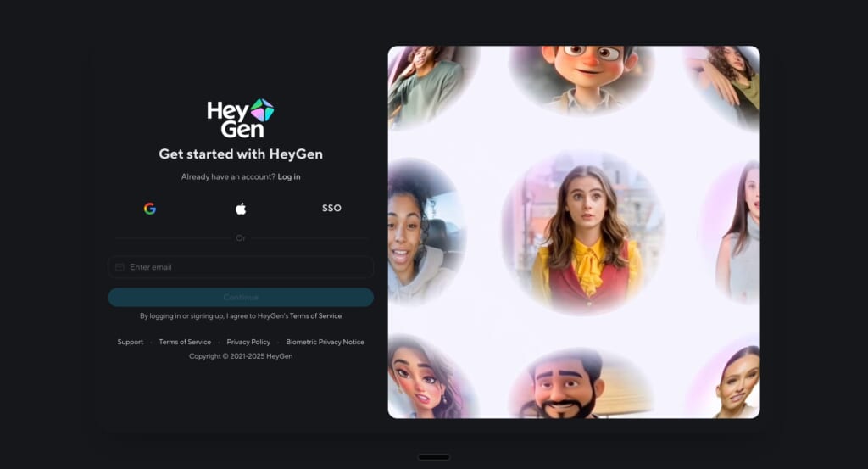Viewport: 868px width, 469px height.
Task: Click the 'Get started with HeyGen' heading
Action: (241, 154)
